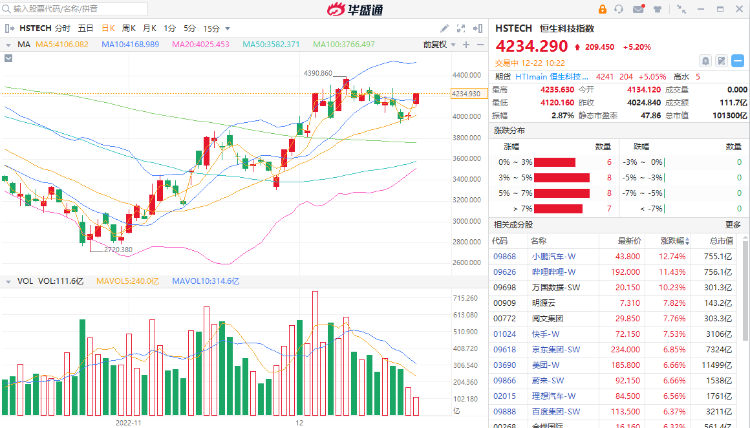Viewport: 750px width, 428px height.
Task: Switch to 五日 five-day tab
Action: point(85,28)
